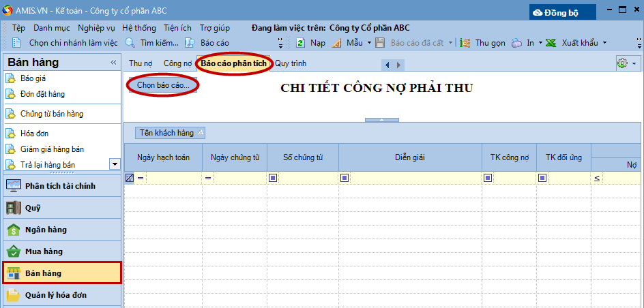644x308 pixels.
Task: Toggle the TK công nợ filter operator
Action: coord(488,178)
